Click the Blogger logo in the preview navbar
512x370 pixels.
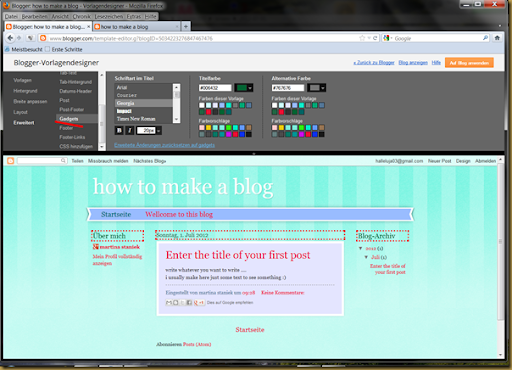(10, 161)
